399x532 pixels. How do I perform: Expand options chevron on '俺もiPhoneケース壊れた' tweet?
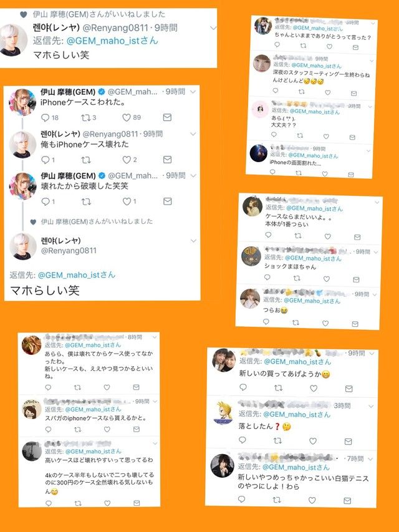193,134
